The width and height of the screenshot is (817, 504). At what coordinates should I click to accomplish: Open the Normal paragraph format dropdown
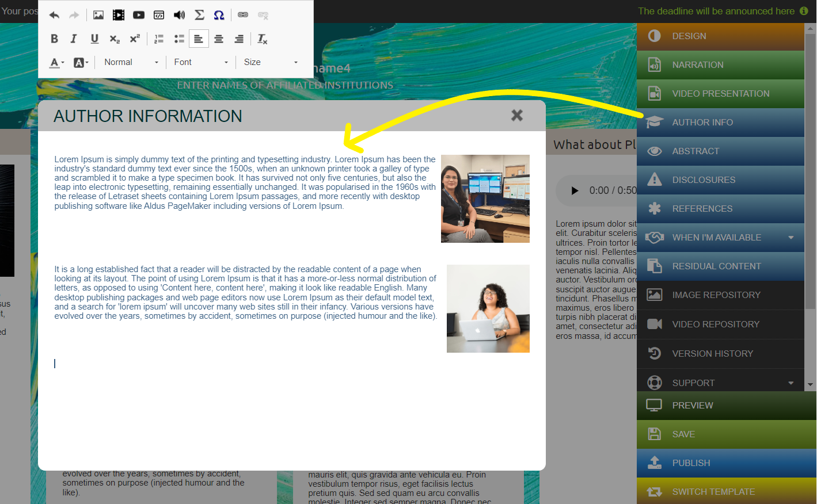pos(131,62)
